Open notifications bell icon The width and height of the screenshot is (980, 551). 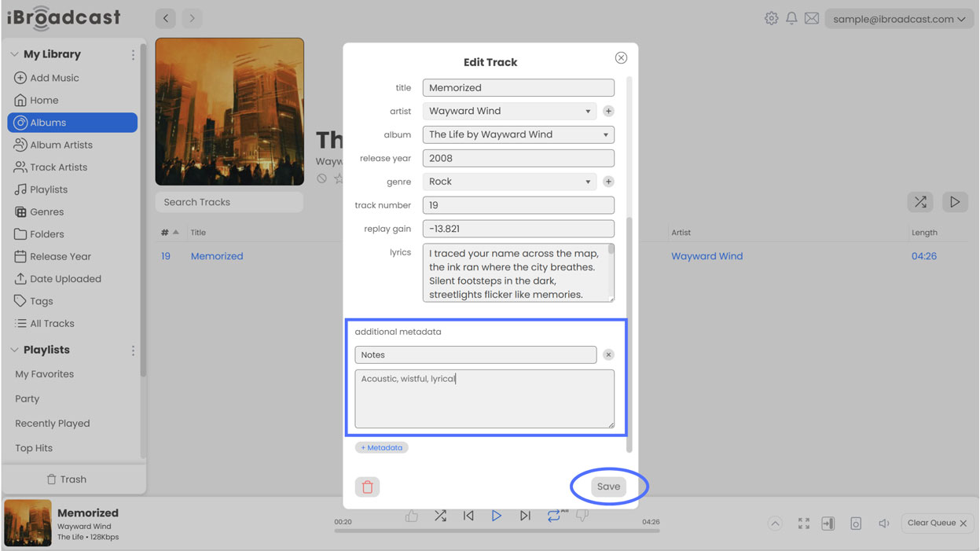tap(791, 19)
